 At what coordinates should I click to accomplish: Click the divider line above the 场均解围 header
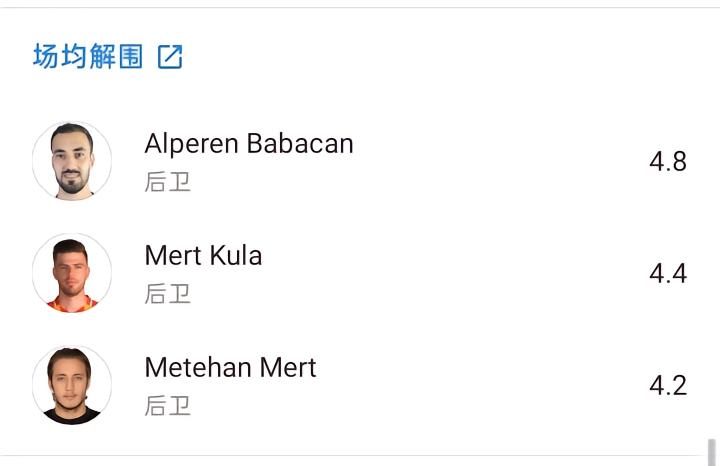(x=360, y=8)
